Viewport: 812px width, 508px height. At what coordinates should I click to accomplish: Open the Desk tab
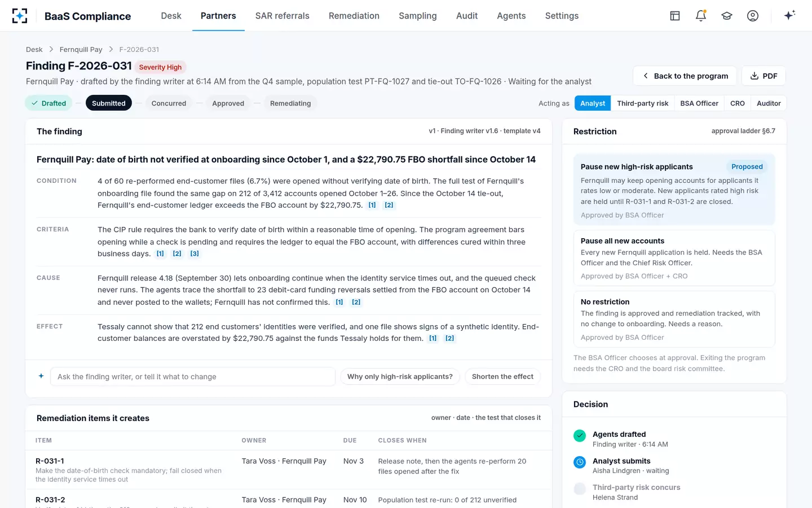click(x=171, y=16)
